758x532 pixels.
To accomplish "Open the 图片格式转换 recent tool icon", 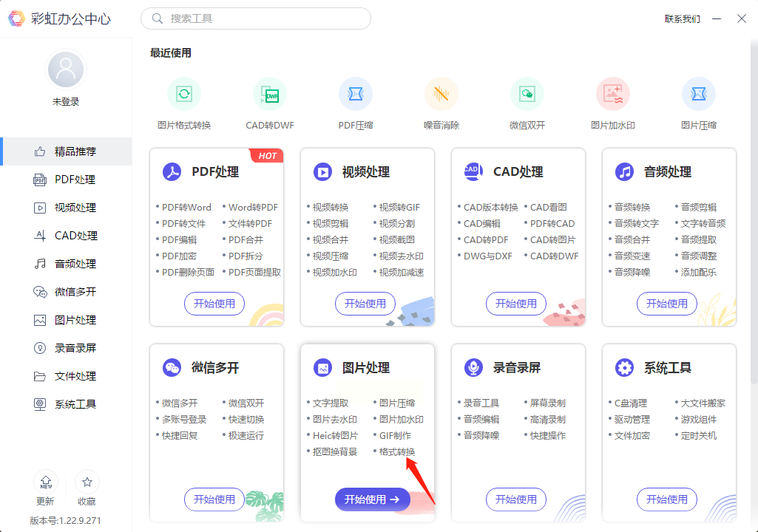I will [x=184, y=94].
